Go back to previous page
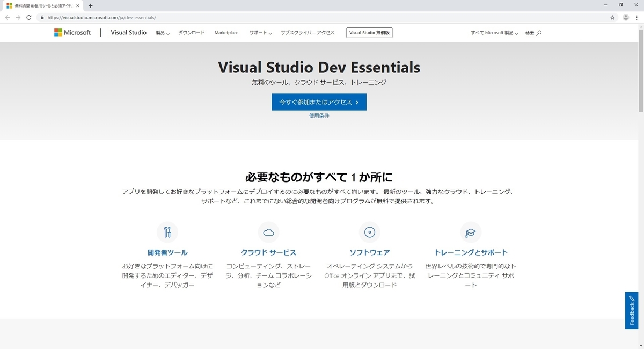644x349 pixels. [x=7, y=17]
